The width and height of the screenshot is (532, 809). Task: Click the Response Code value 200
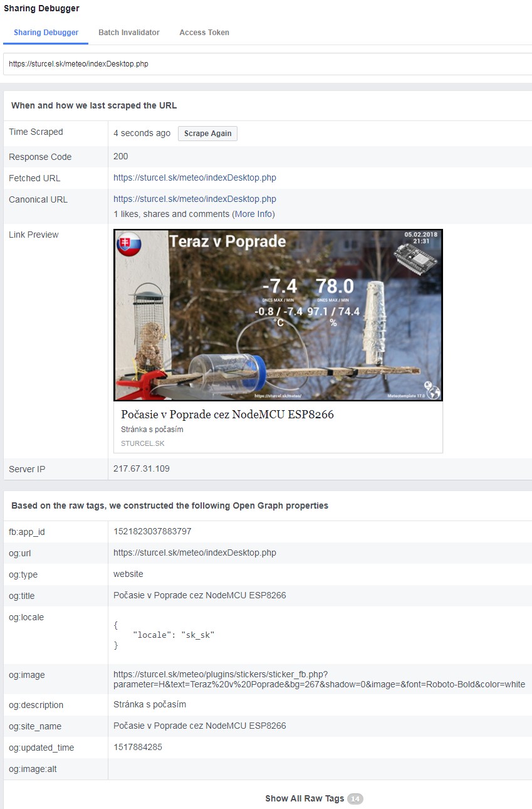(121, 157)
